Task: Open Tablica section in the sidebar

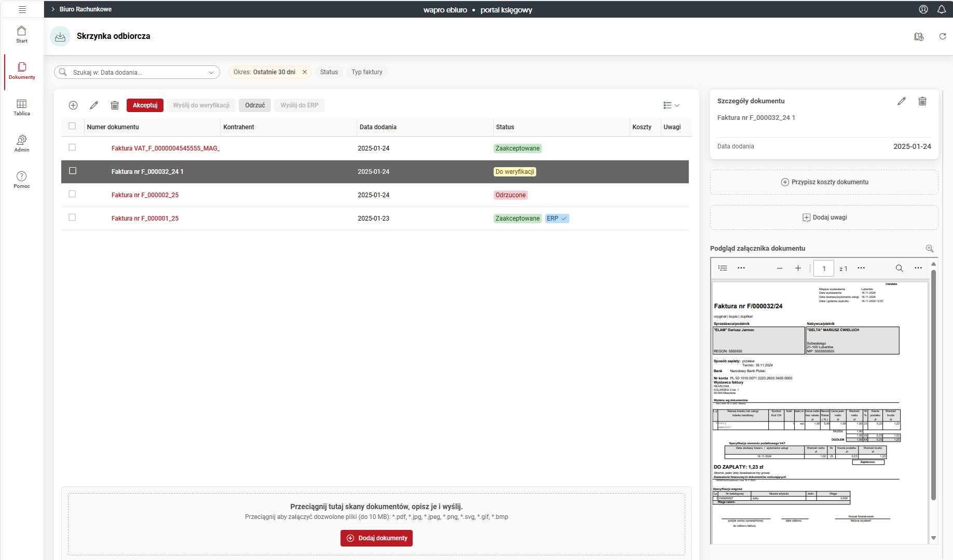Action: (x=22, y=107)
